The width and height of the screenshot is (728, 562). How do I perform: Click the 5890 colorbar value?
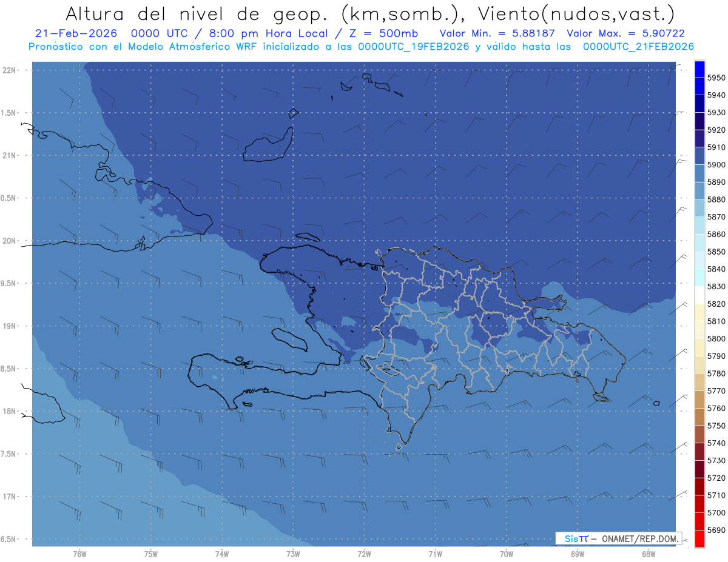pyautogui.click(x=716, y=182)
